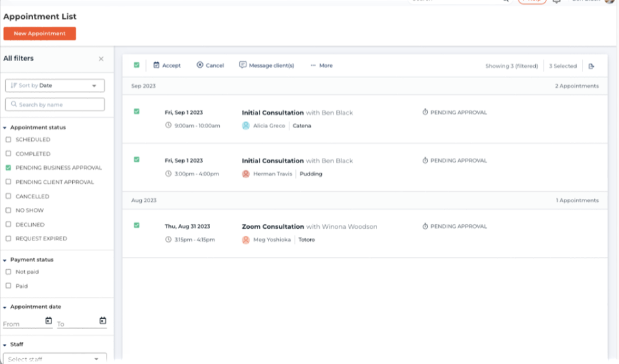Click client name Herman Travis
The height and width of the screenshot is (364, 619).
(x=273, y=174)
